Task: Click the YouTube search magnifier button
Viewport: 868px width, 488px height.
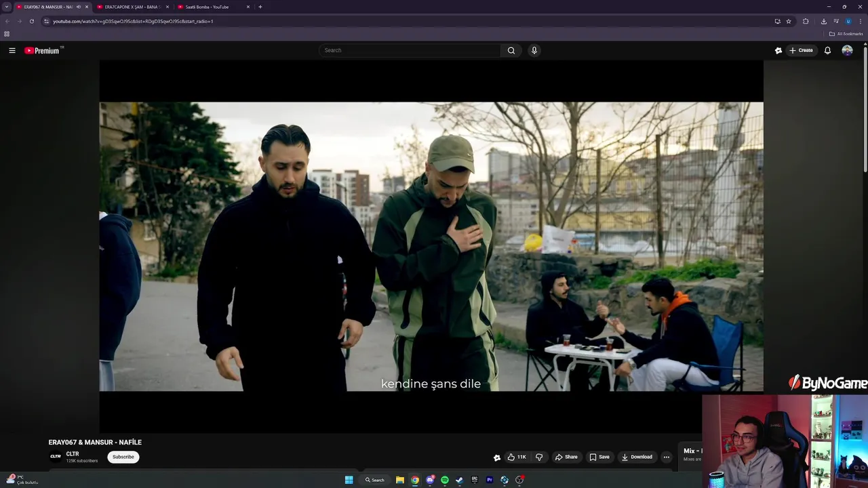Action: coord(511,50)
